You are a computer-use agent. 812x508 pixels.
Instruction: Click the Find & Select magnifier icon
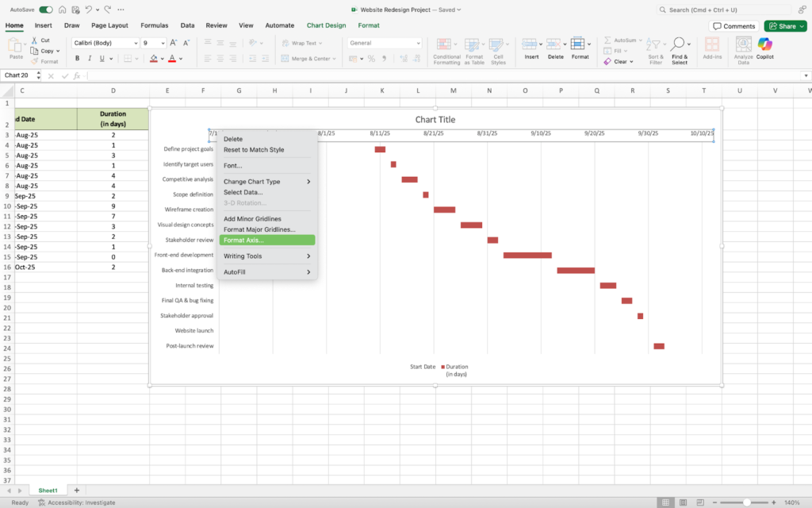click(680, 44)
